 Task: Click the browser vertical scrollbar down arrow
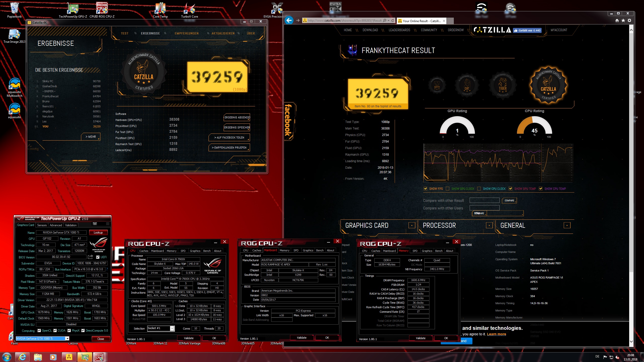click(631, 341)
